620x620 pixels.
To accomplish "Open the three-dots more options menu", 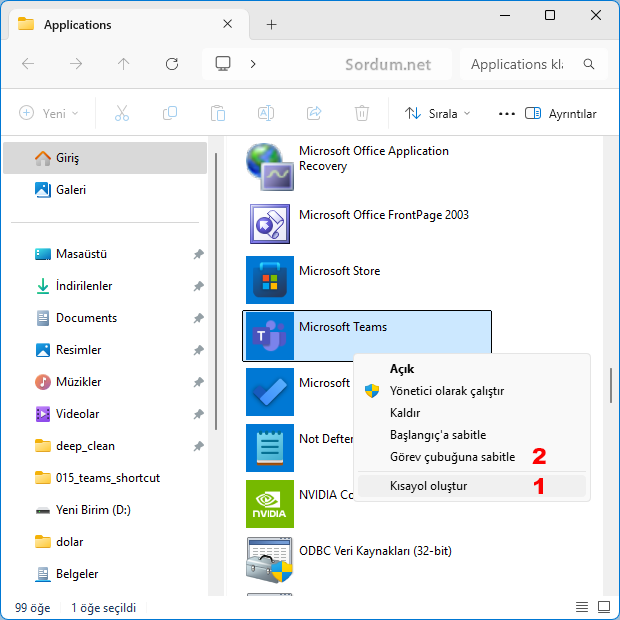I will (x=507, y=114).
